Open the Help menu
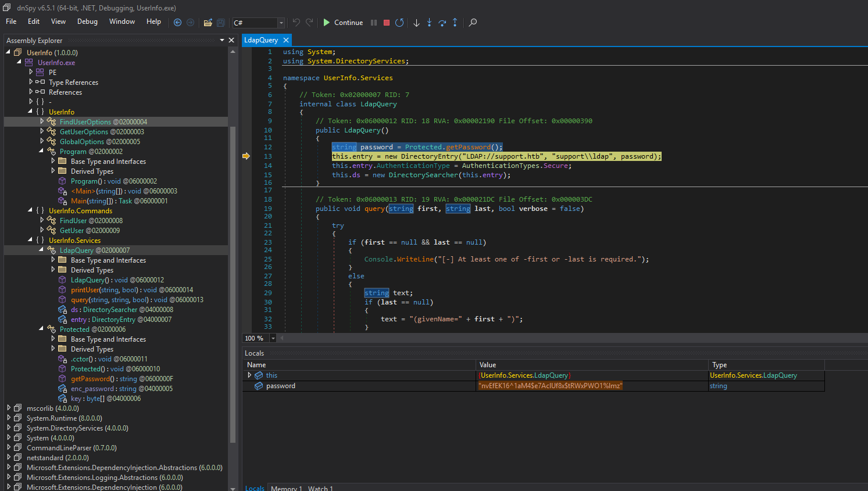The image size is (868, 491). [x=153, y=21]
